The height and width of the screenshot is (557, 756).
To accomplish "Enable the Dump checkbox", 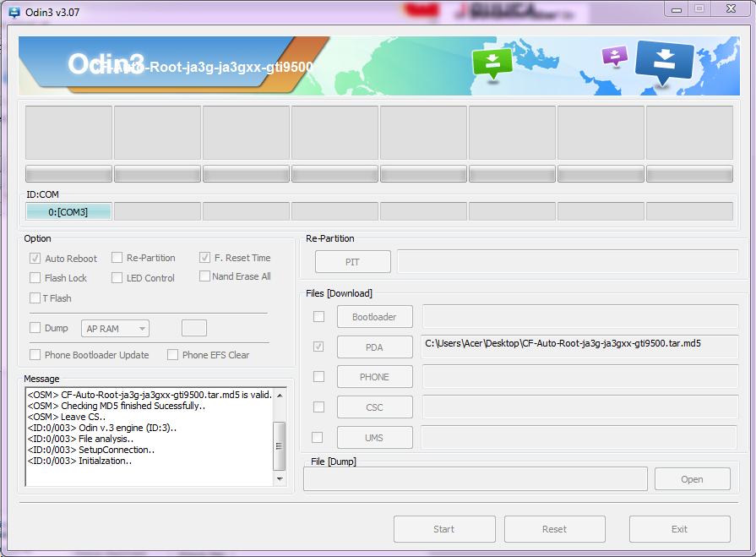I will 35,328.
